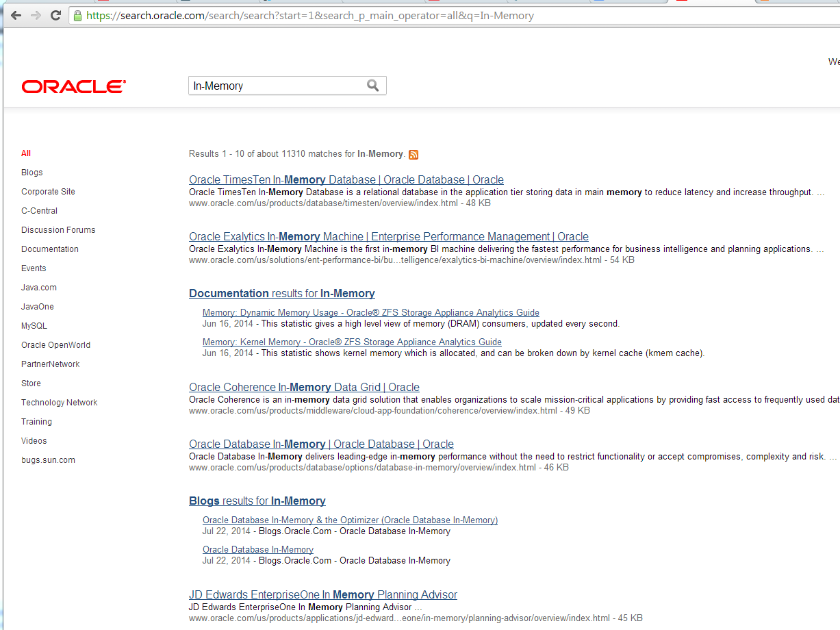Screen dimensions: 840x630
Task: Open Memory: Kernel Memory documentation link
Action: click(352, 342)
